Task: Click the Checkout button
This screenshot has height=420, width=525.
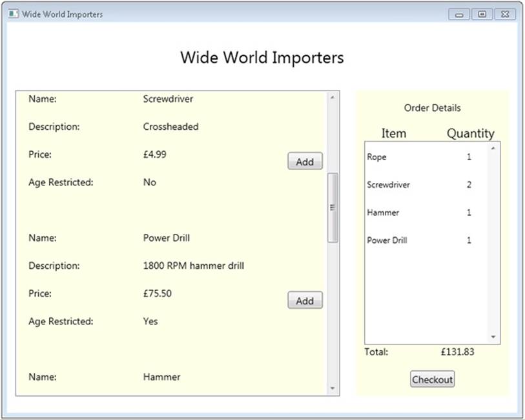Action: (432, 379)
